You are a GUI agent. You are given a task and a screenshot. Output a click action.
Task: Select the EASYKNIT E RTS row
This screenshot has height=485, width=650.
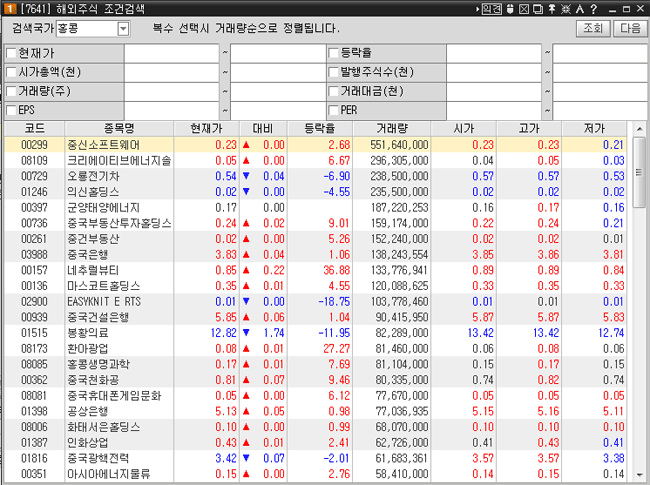coord(315,301)
